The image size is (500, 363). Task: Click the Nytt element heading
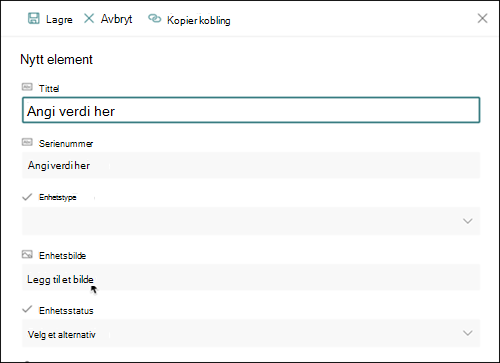coord(56,60)
